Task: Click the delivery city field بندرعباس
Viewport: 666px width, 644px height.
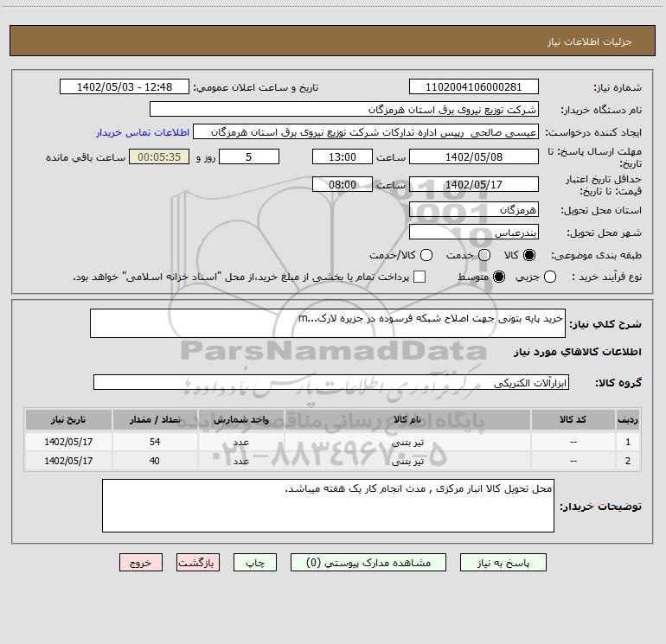Action: (x=474, y=232)
